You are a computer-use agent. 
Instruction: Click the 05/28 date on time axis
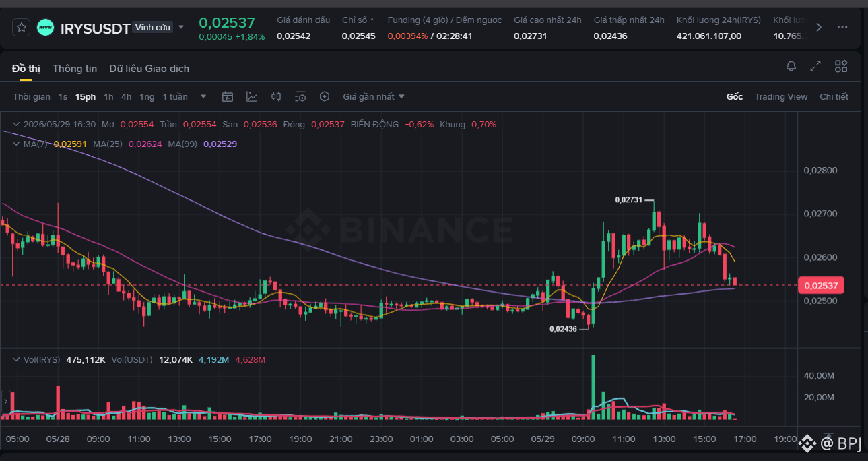point(58,439)
